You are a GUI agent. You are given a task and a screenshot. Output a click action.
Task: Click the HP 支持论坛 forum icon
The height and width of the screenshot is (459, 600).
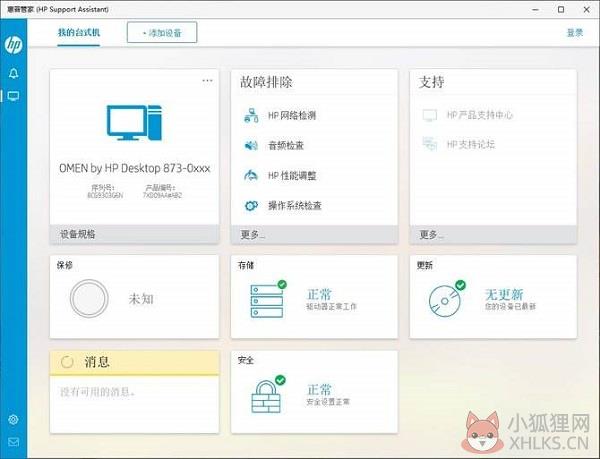pyautogui.click(x=430, y=144)
